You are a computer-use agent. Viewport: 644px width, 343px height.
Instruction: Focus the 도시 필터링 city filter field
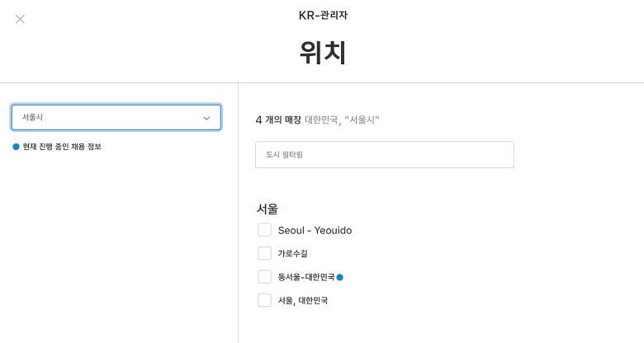click(384, 155)
